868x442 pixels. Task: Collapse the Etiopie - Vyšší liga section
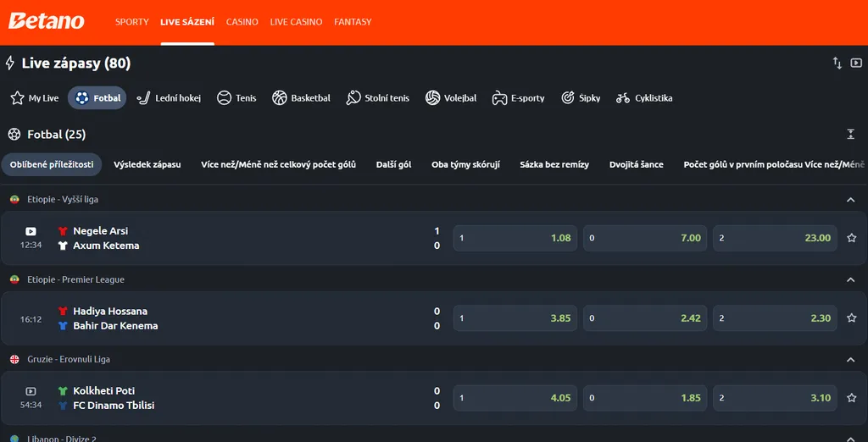click(851, 199)
